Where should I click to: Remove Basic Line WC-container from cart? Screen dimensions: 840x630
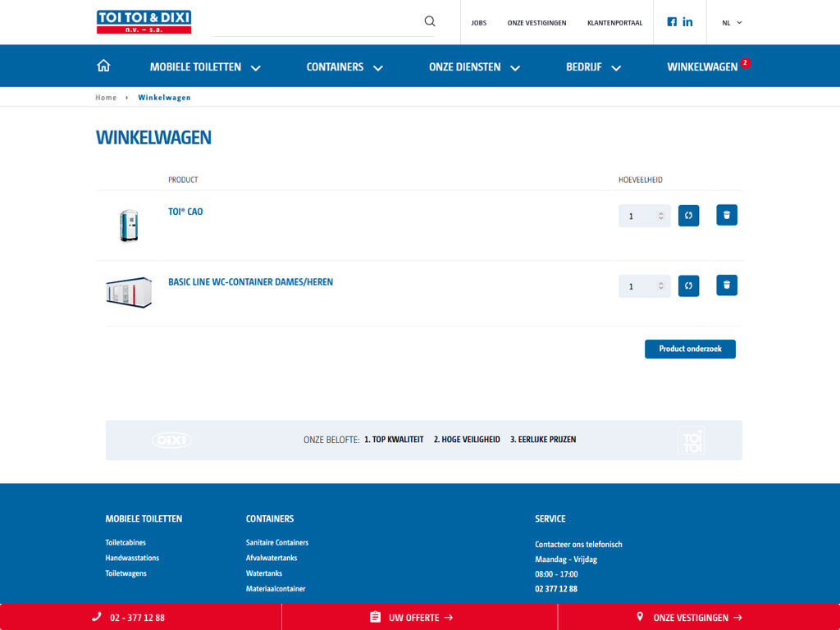726,285
